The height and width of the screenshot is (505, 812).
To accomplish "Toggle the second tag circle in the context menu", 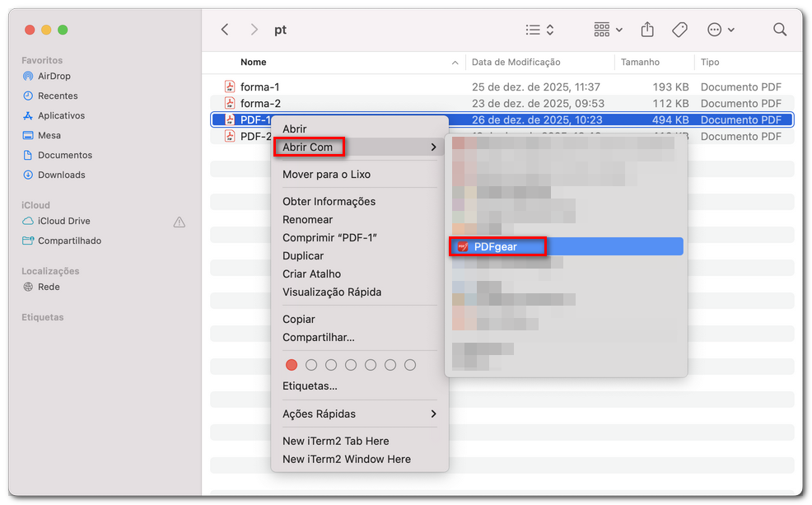I will pyautogui.click(x=311, y=364).
